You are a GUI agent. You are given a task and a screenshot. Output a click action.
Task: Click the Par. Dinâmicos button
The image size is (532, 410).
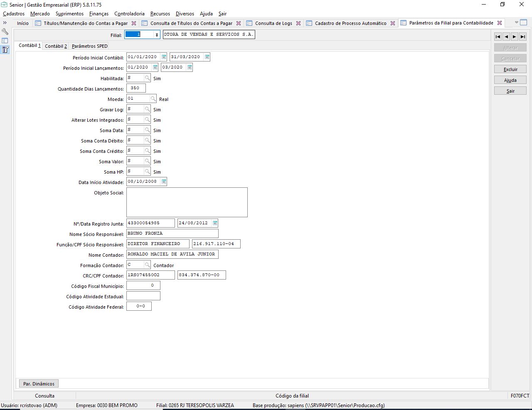click(x=39, y=384)
